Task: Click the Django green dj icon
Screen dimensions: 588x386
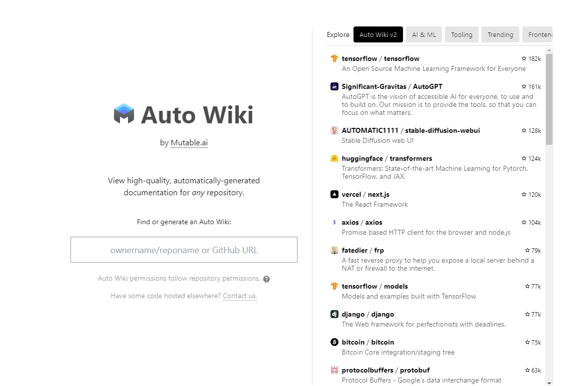Action: coord(334,314)
